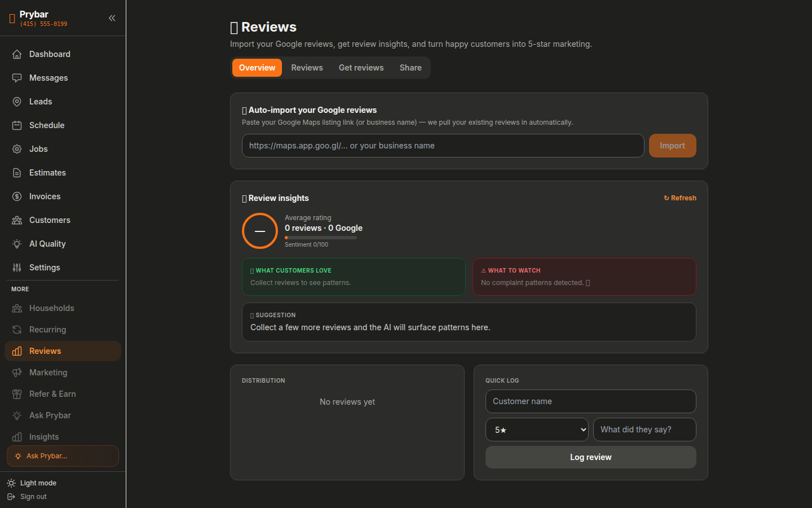The image size is (812, 508).
Task: Switch to the Share tab
Action: coord(411,68)
